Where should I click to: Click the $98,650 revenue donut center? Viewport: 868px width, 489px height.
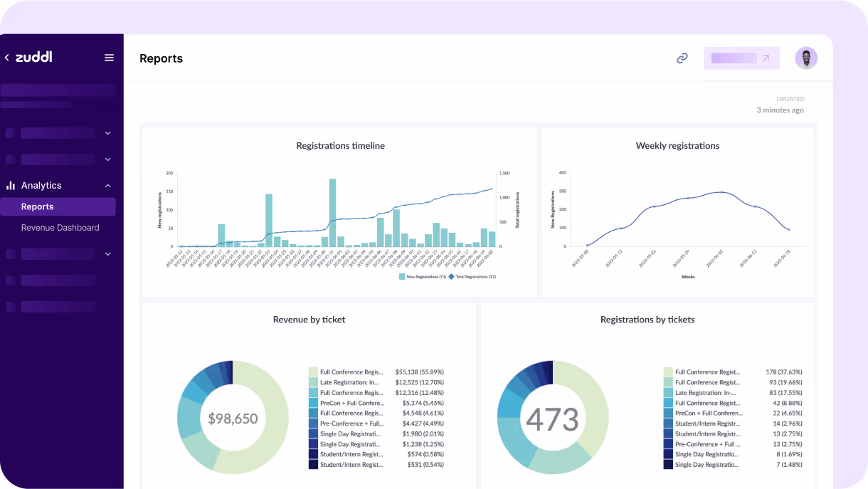pos(233,419)
